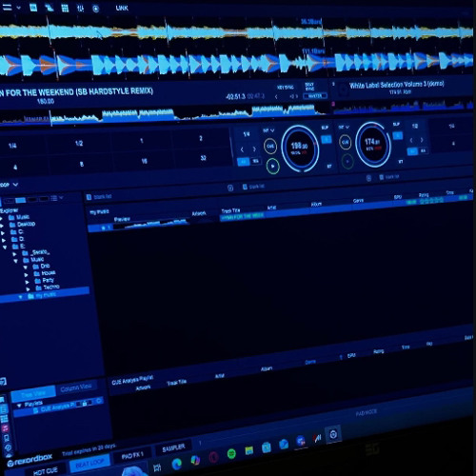Show the grid pads layout icon
476x476 pixels.
[x=65, y=8]
